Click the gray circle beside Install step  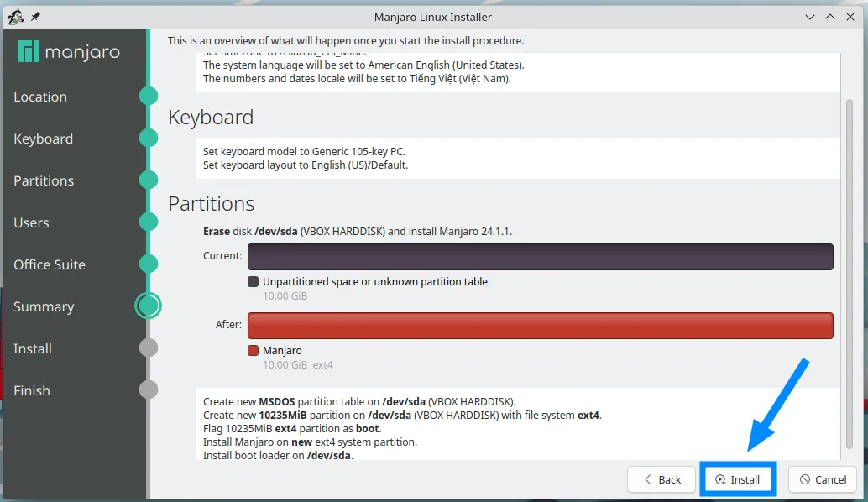149,348
